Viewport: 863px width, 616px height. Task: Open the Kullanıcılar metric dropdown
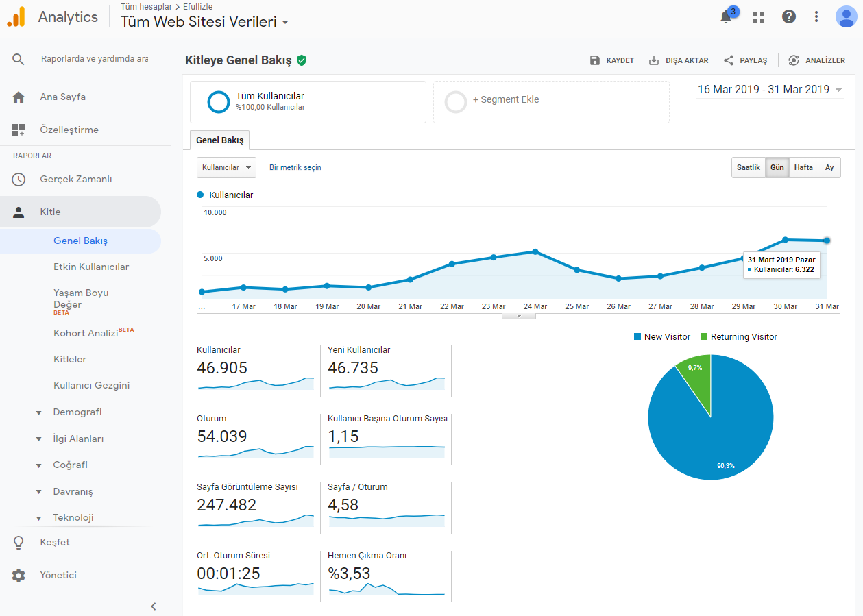(x=226, y=167)
